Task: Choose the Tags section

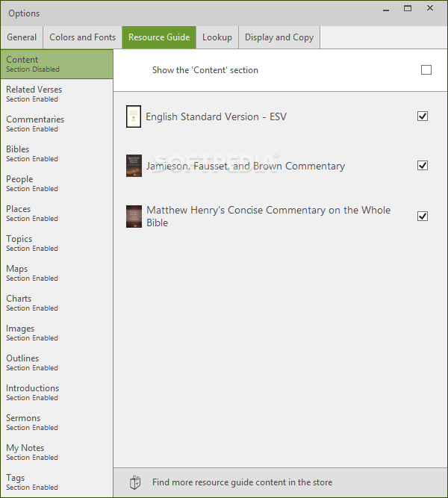Action: pos(57,482)
